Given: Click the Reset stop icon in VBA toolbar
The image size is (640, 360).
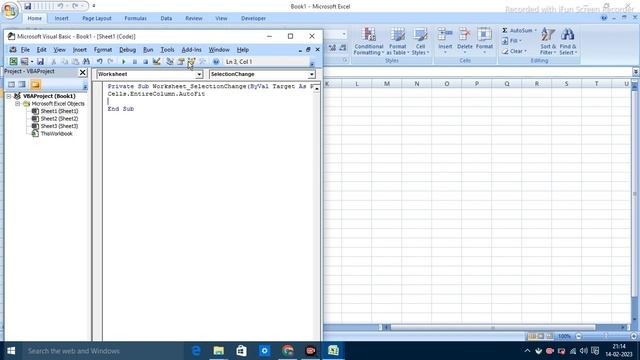Looking at the screenshot, I should tap(145, 62).
